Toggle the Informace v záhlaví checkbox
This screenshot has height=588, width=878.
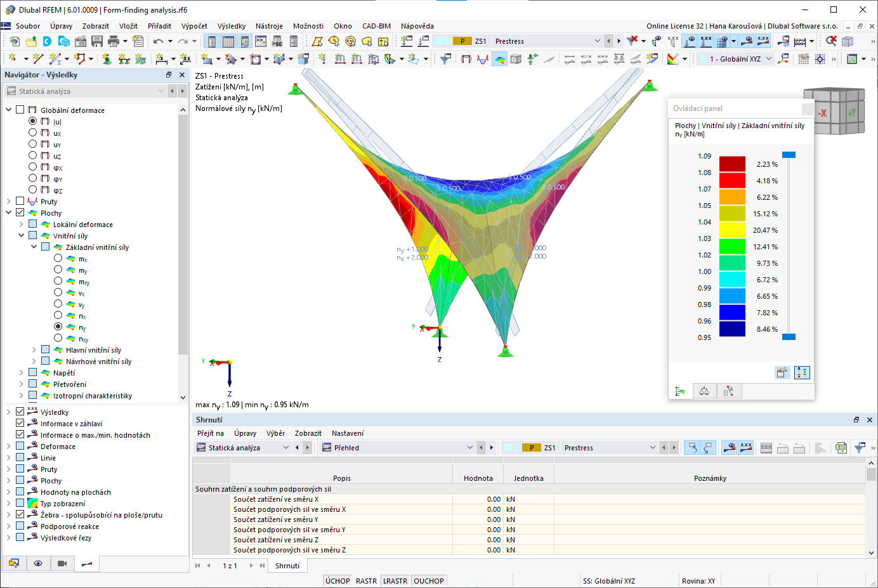tap(20, 423)
